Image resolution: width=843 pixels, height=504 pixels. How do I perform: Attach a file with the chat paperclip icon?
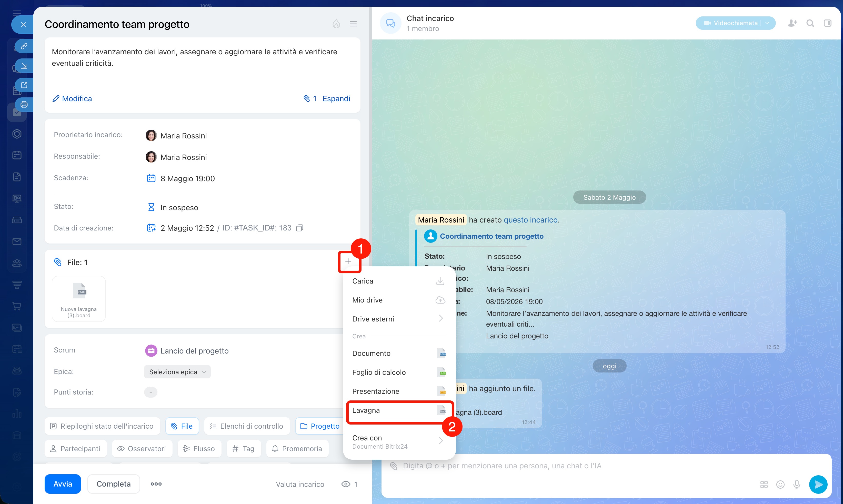coord(393,466)
